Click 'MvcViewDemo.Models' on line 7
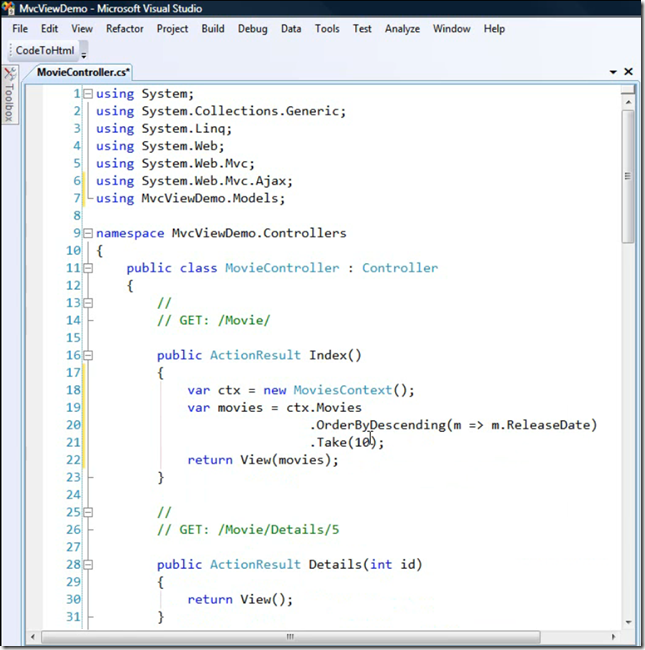The height and width of the screenshot is (650, 645). tap(209, 198)
